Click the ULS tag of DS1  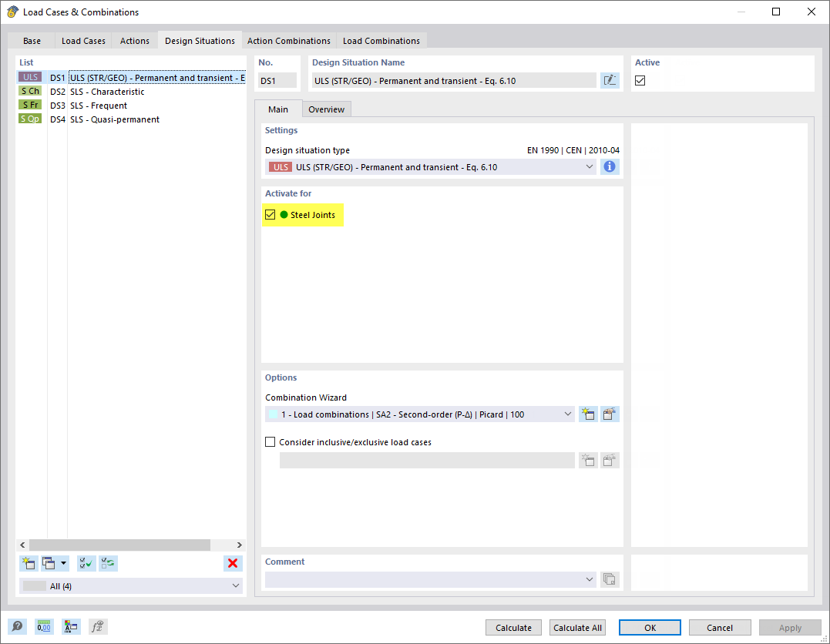[30, 77]
